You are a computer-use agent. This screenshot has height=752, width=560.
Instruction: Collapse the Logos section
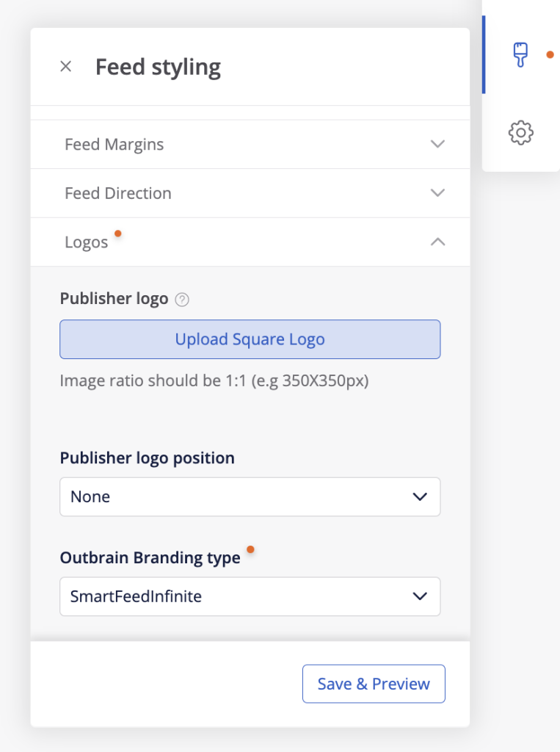[x=437, y=242]
